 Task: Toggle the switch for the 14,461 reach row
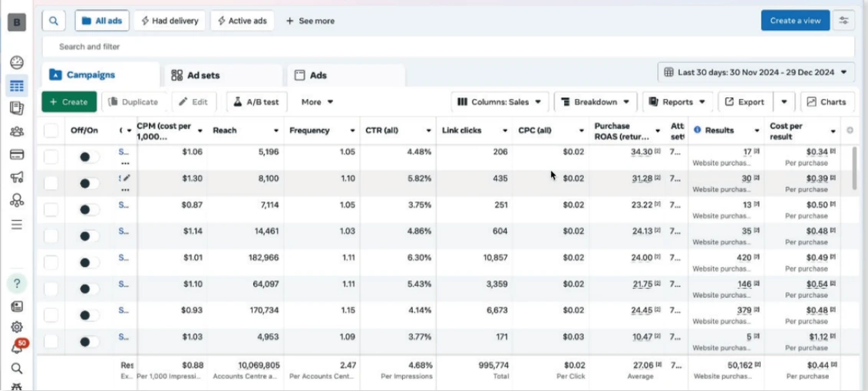point(89,236)
